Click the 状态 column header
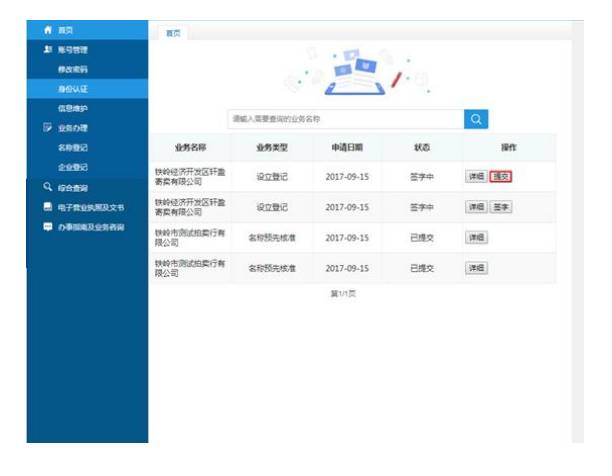 [x=422, y=147]
